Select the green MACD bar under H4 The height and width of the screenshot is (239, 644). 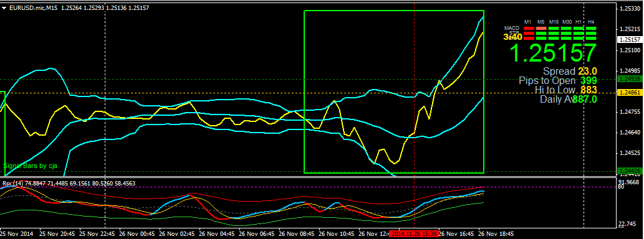pos(591,28)
